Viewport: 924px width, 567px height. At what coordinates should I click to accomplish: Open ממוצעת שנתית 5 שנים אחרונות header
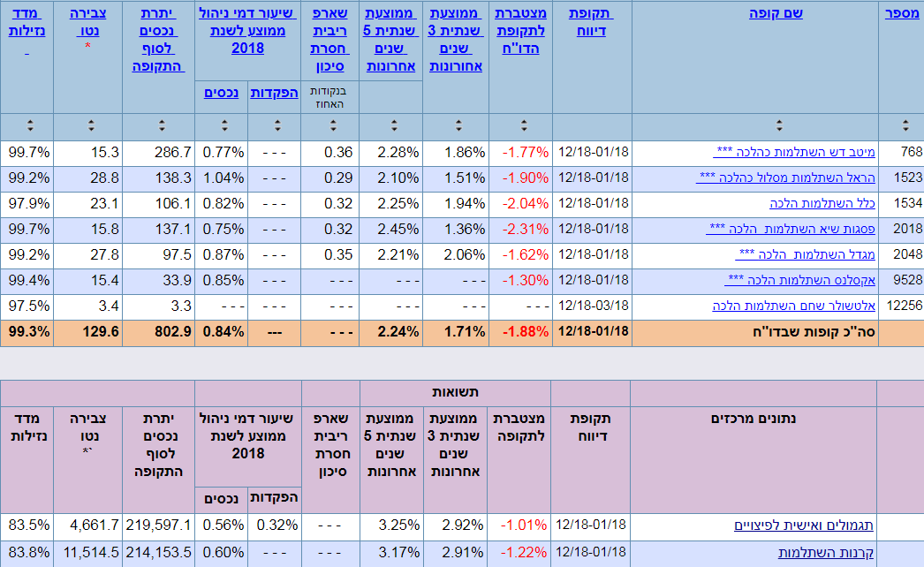[390, 40]
